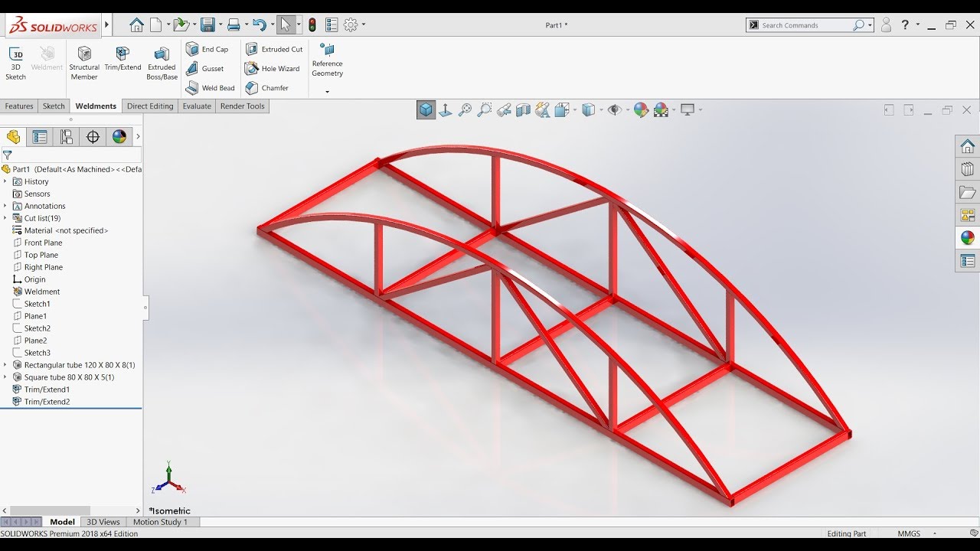The width and height of the screenshot is (980, 551).
Task: Apply a Chamfer
Action: point(266,88)
